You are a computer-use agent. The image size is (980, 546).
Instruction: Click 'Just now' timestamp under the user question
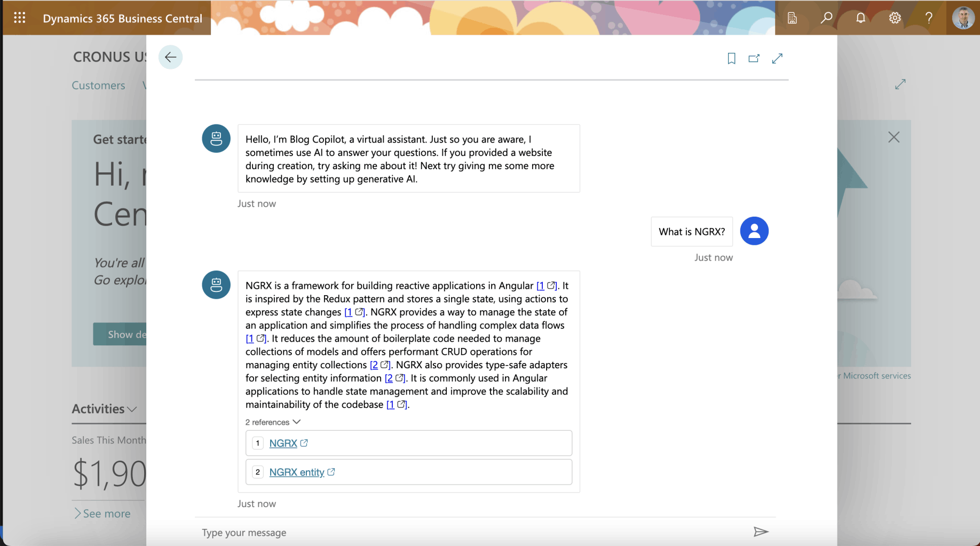click(714, 257)
